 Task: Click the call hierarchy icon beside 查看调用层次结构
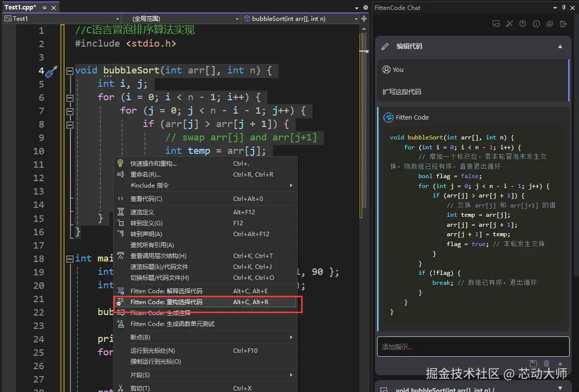[121, 256]
